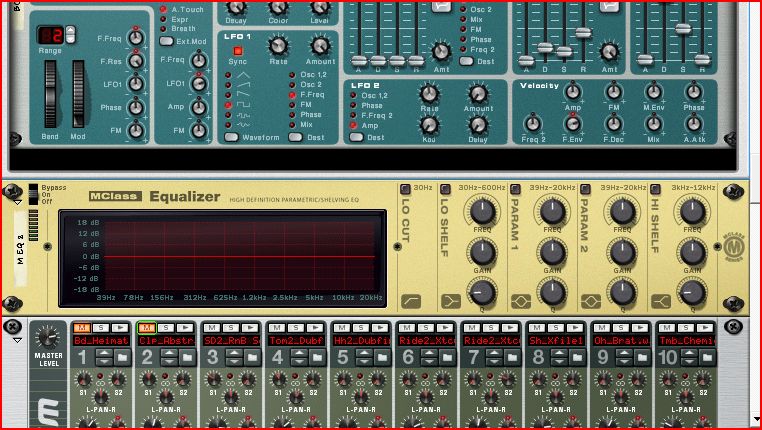This screenshot has height=430, width=762.
Task: Open sample browser folder for Redrum channel 10
Action: (x=707, y=358)
